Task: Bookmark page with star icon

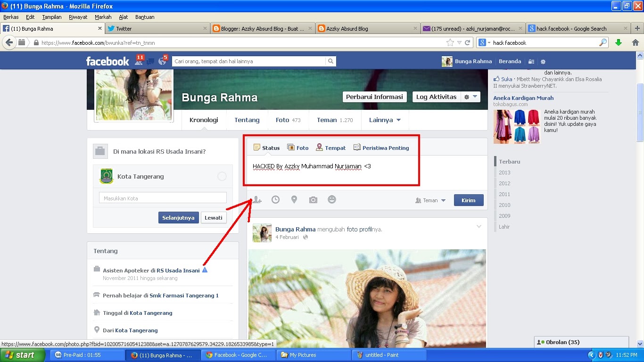Action: 450,42
